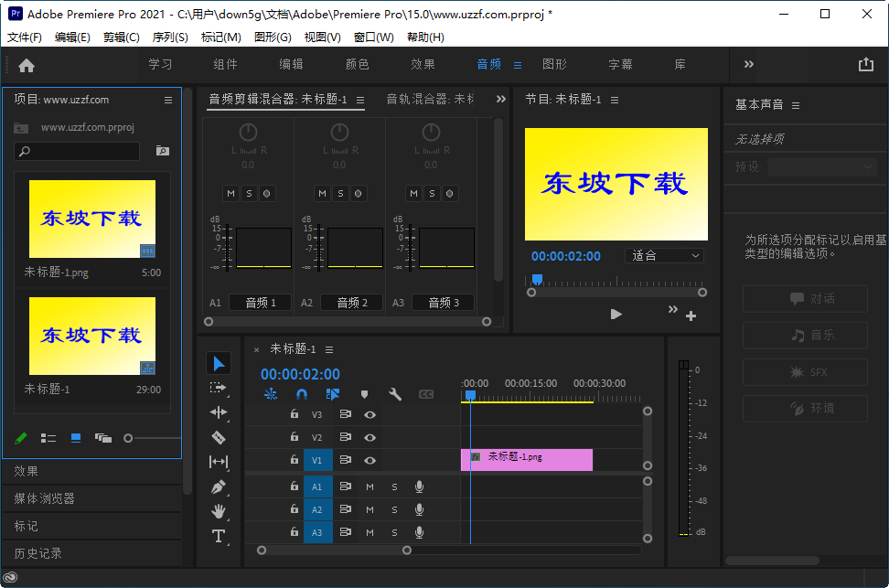This screenshot has height=588, width=889.
Task: Mute audio track A1 with the M button
Action: click(x=370, y=486)
